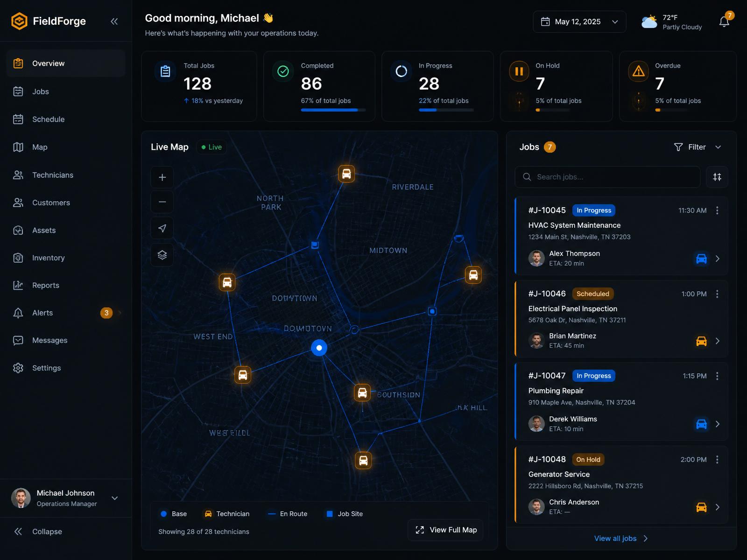Toggle Base legend item
Viewport: 747px width, 560px height.
[173, 514]
